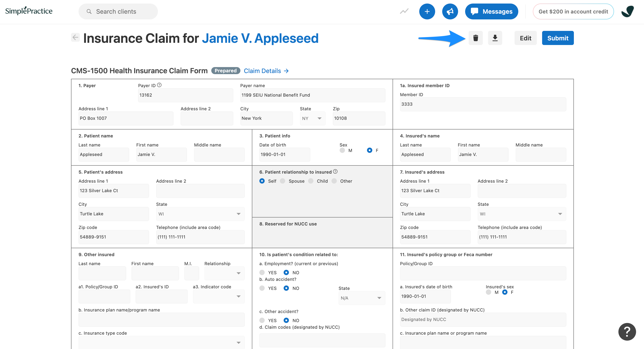
Task: Focus the Search clients field
Action: coord(118,11)
